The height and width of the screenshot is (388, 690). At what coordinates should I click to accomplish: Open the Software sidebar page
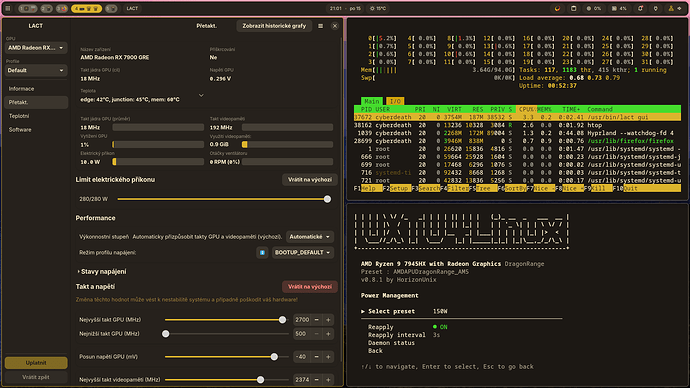36,130
